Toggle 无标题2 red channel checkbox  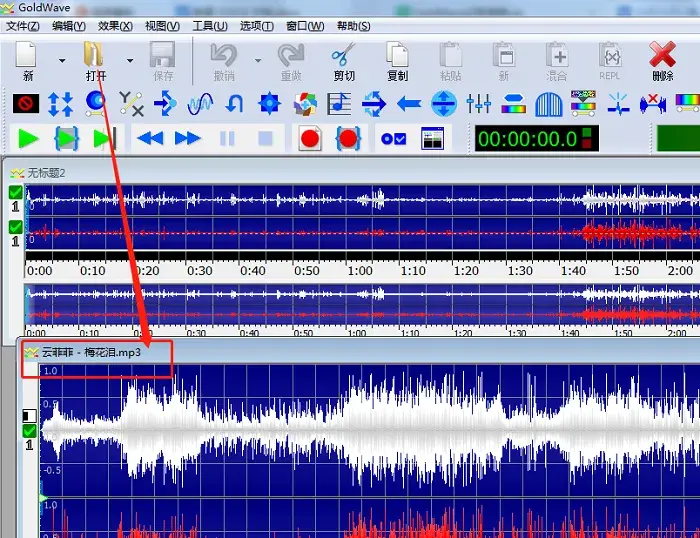(16, 227)
